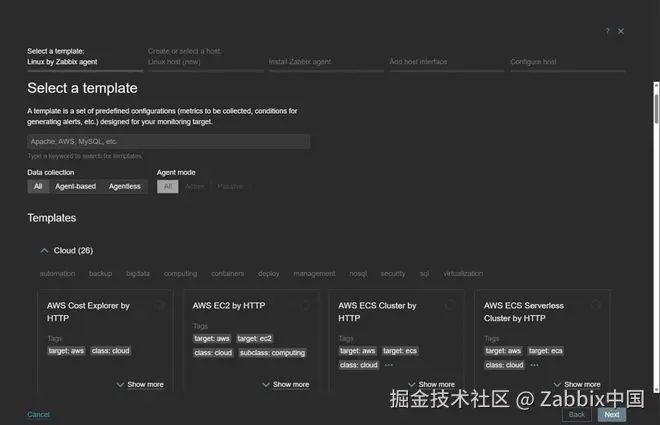Click the AWS EC2 by HTTP card title
The image size is (660, 425).
[x=229, y=306]
